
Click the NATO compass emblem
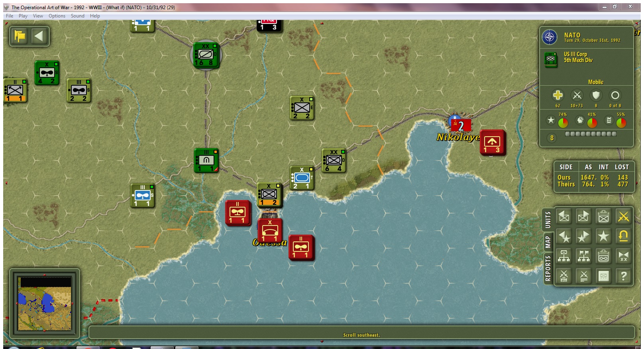pyautogui.click(x=550, y=37)
